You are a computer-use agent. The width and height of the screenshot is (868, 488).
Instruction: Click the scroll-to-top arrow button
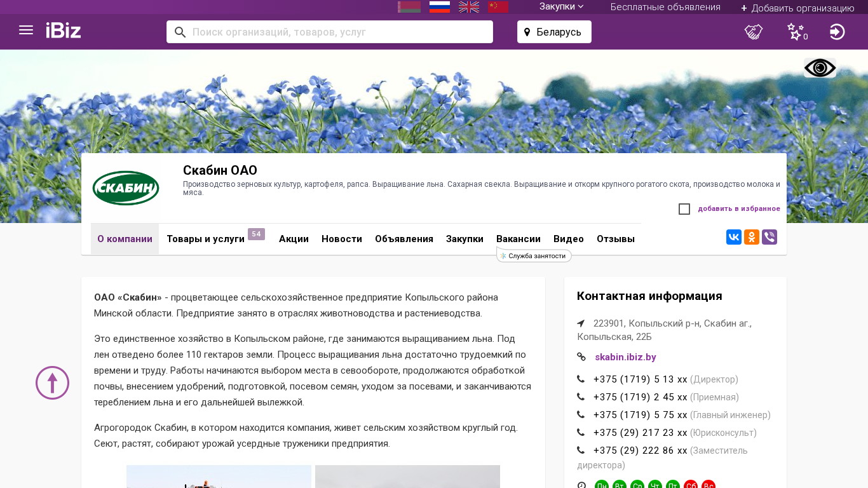click(x=52, y=383)
